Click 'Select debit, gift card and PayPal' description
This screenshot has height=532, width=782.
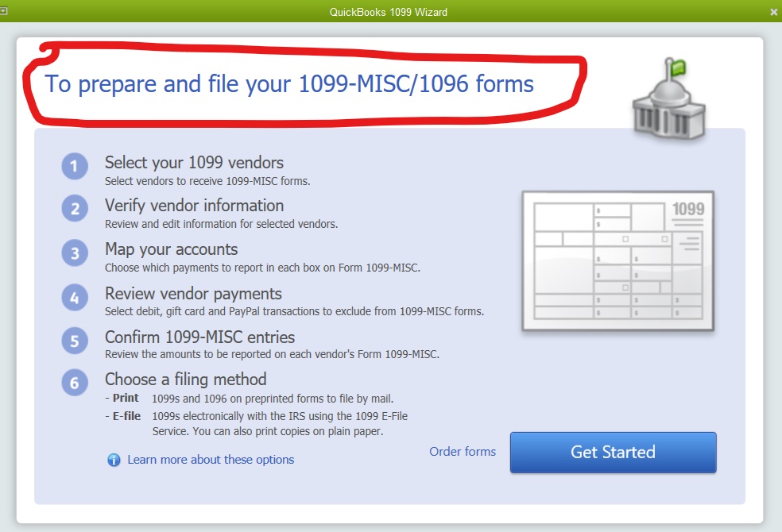coord(294,311)
